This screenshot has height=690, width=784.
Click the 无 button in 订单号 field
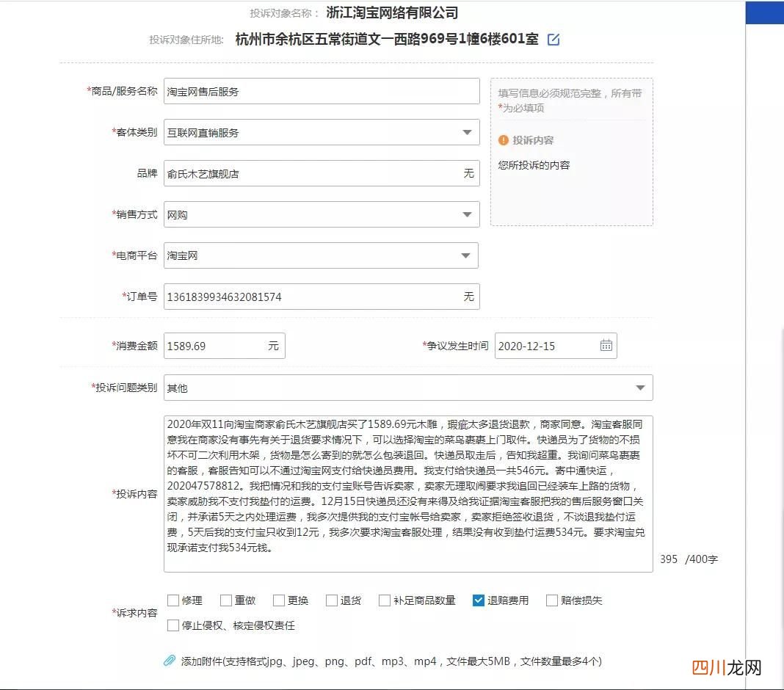click(468, 297)
